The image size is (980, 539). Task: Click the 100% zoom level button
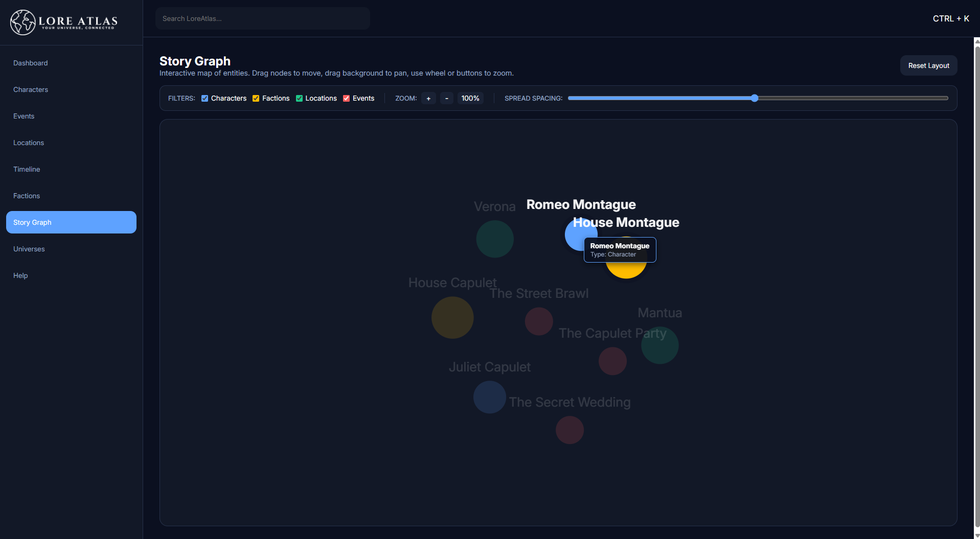(470, 98)
